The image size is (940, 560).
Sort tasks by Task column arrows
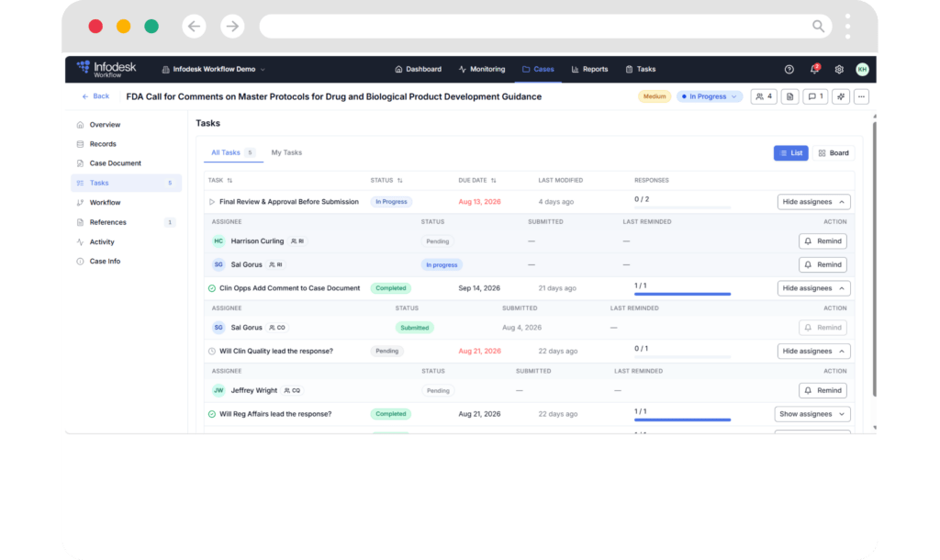pos(229,181)
